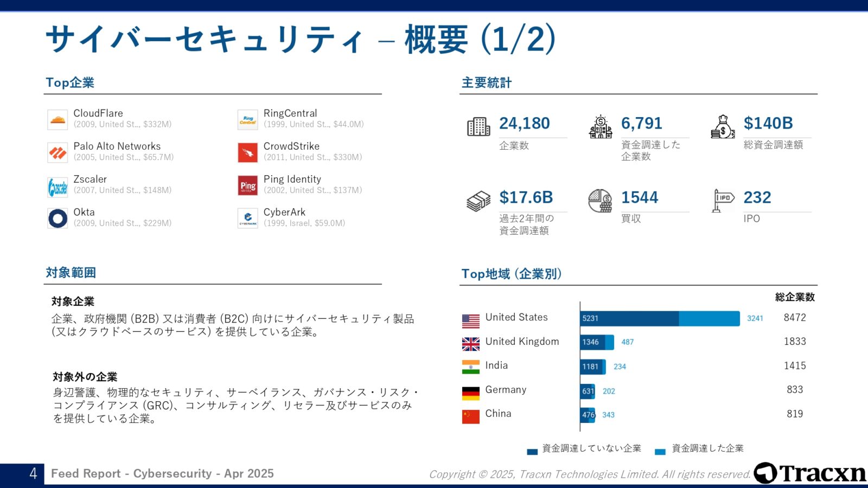Viewport: 868px width, 488px height.
Task: Click the China country label
Action: pyautogui.click(x=498, y=414)
